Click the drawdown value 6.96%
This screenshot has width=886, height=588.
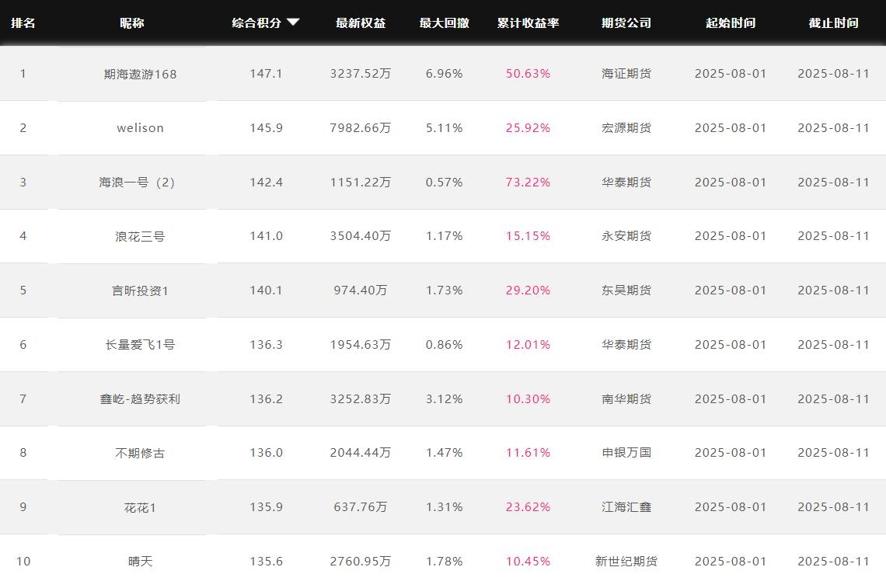pos(444,74)
